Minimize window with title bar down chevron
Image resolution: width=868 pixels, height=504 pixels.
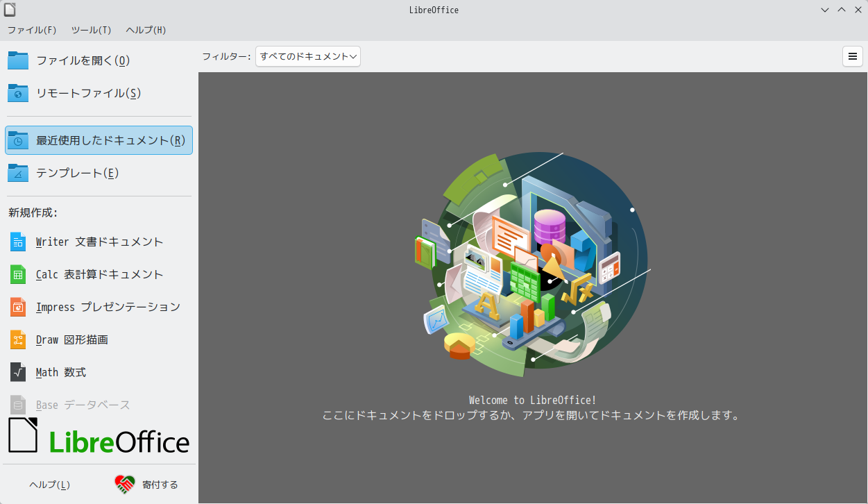coord(825,10)
